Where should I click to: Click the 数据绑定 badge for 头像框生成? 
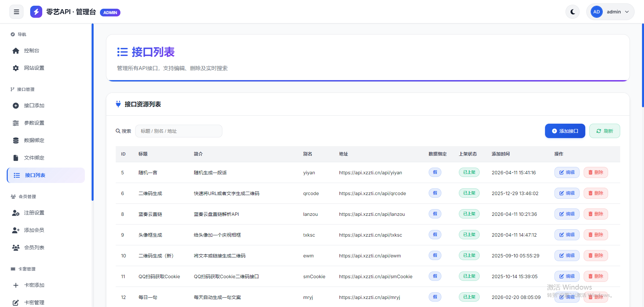click(x=435, y=235)
